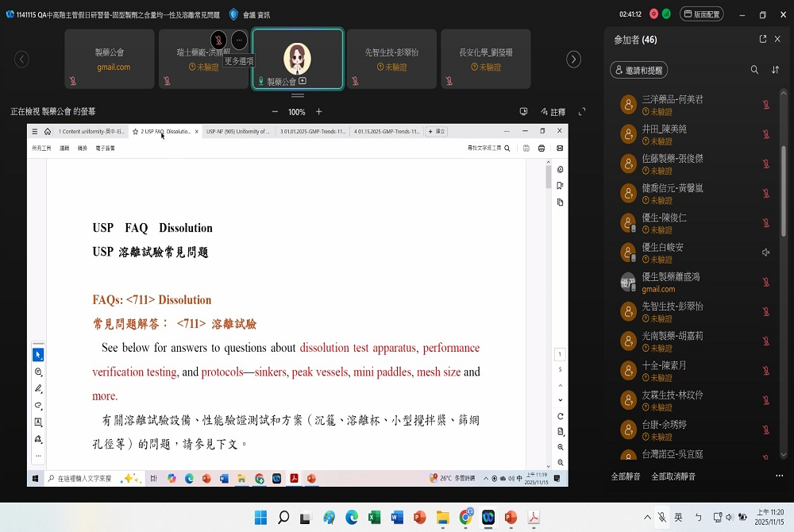Select the 先智生技-彭翠怡 video tile
Image resolution: width=794 pixels, height=532 pixels.
[391, 59]
